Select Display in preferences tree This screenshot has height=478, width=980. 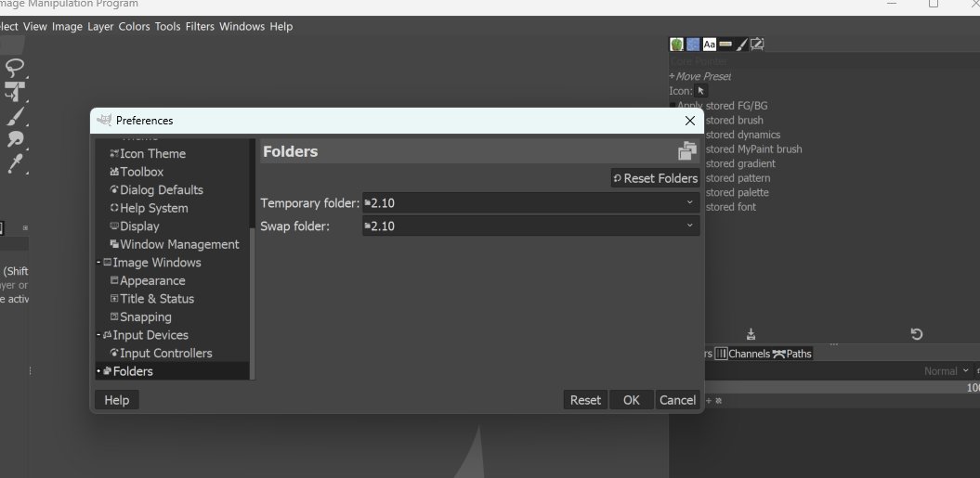click(x=139, y=226)
